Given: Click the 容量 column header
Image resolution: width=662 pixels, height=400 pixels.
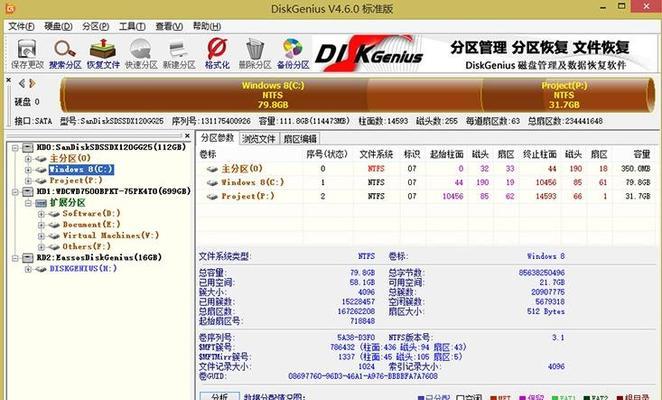Looking at the screenshot, I should click(642, 154).
